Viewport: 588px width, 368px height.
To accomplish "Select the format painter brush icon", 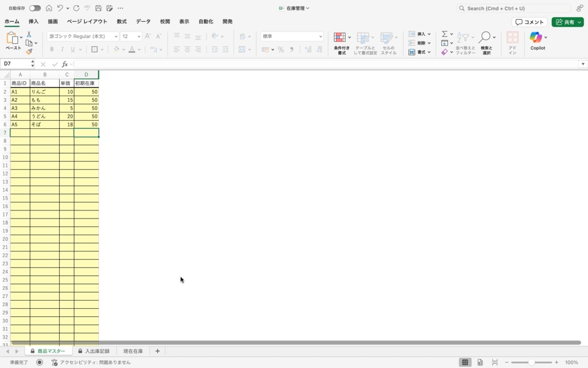I will point(29,51).
